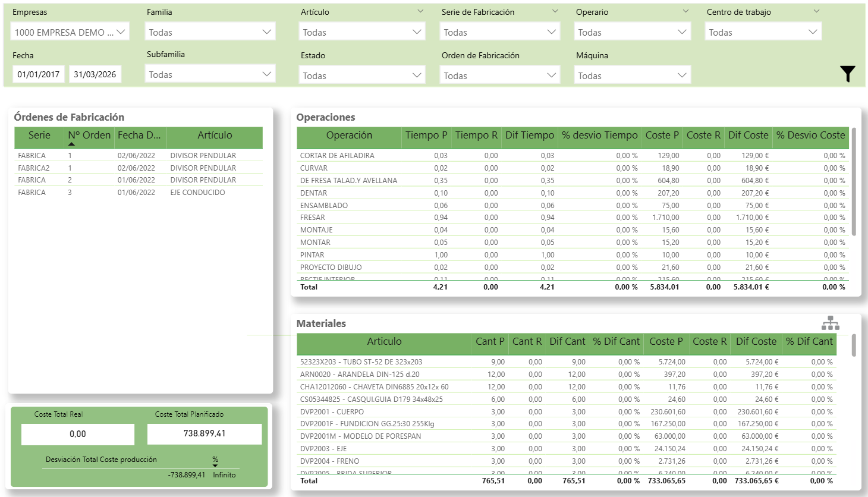
Task: Click the start date field 01/01/2017
Action: coord(38,74)
